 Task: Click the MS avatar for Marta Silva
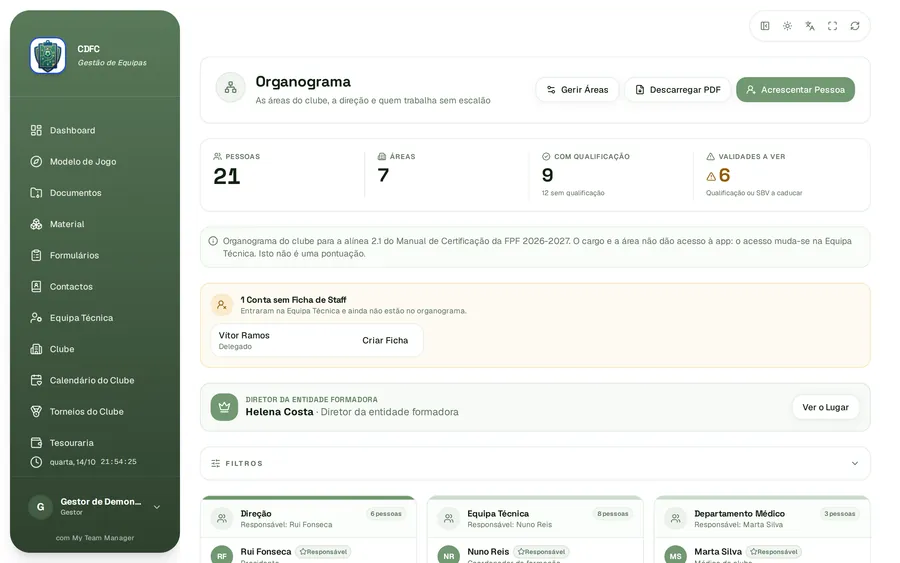pyautogui.click(x=676, y=554)
